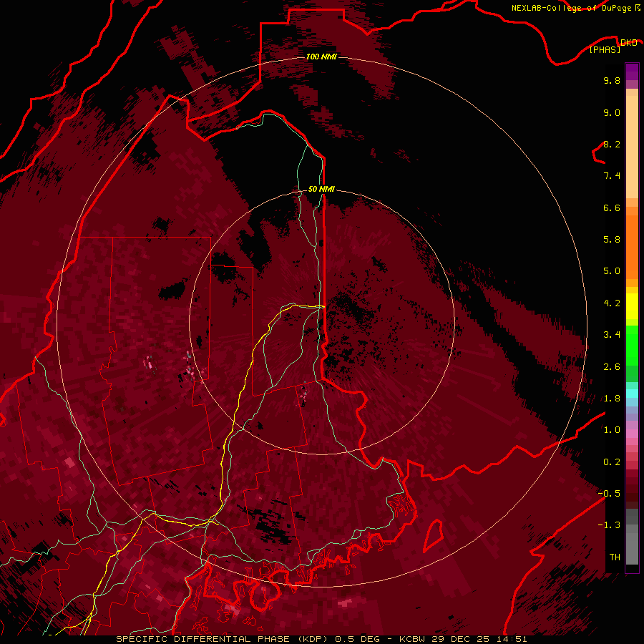
Task: Click the bright green segment of the color bar
Action: [x=632, y=346]
